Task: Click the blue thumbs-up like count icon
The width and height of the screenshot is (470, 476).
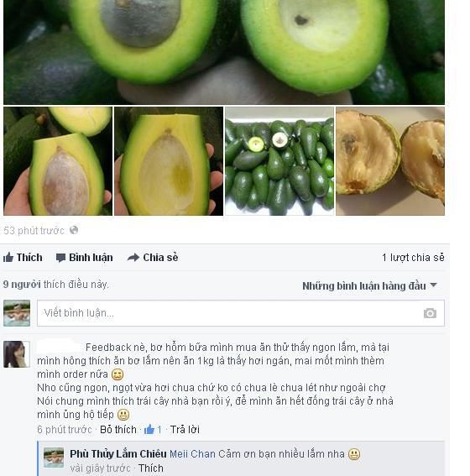Action: point(149,429)
